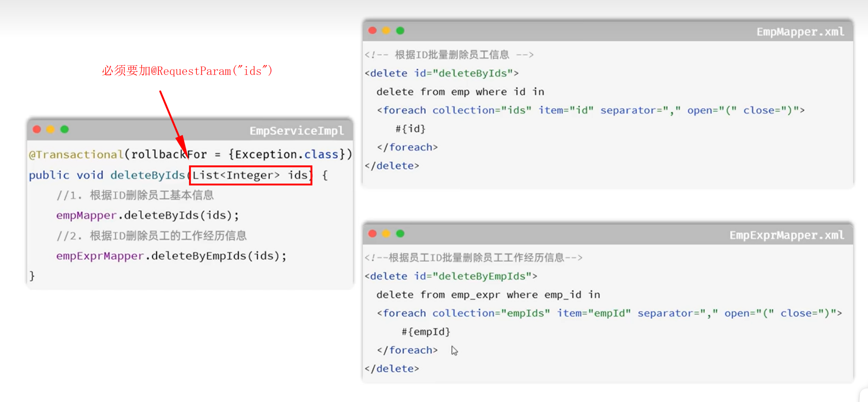Click the EmpExprMapper.xml title label
868x402 pixels.
pyautogui.click(x=786, y=235)
